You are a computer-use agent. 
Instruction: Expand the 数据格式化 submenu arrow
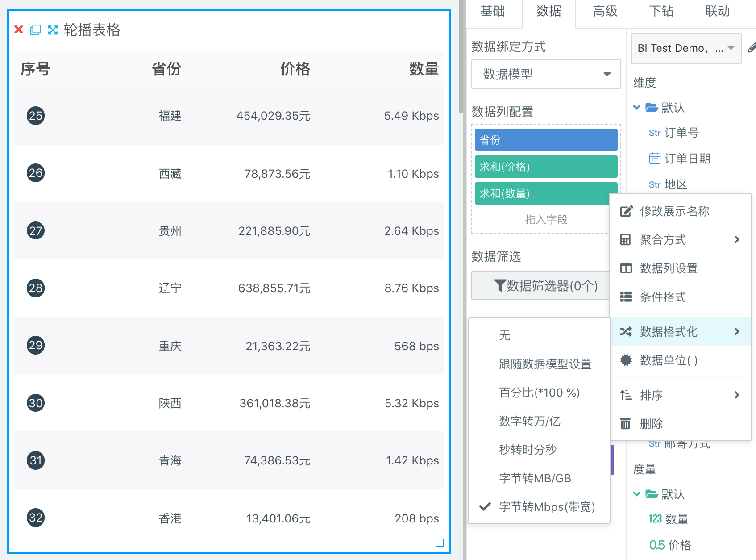737,332
